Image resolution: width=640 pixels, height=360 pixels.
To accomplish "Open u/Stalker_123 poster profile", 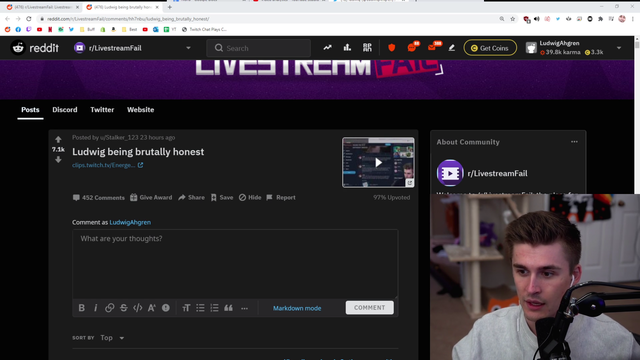I will click(x=119, y=138).
